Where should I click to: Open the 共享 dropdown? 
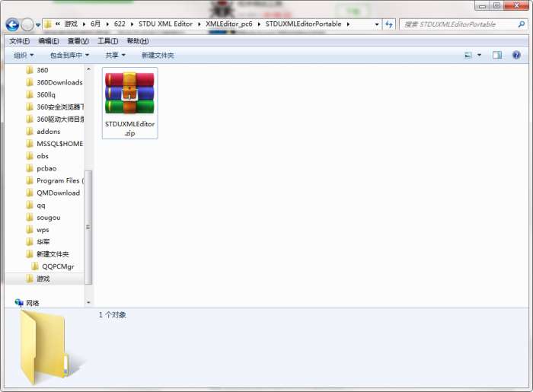tap(115, 55)
